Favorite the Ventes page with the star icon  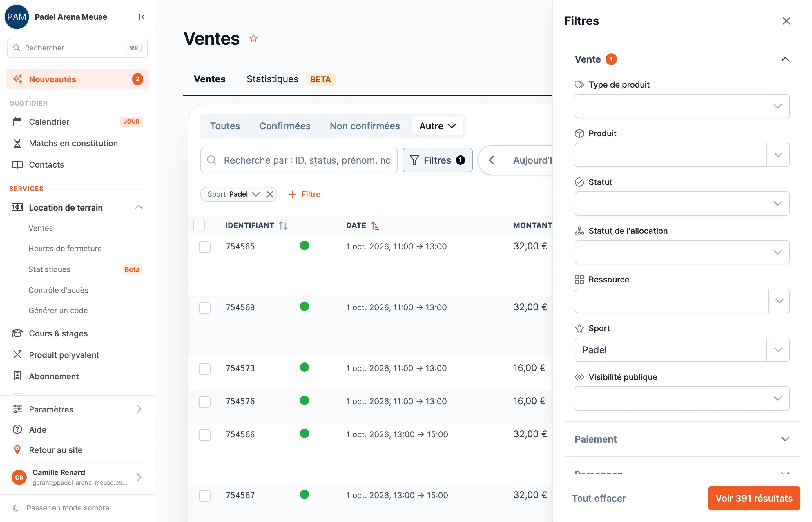click(x=253, y=38)
